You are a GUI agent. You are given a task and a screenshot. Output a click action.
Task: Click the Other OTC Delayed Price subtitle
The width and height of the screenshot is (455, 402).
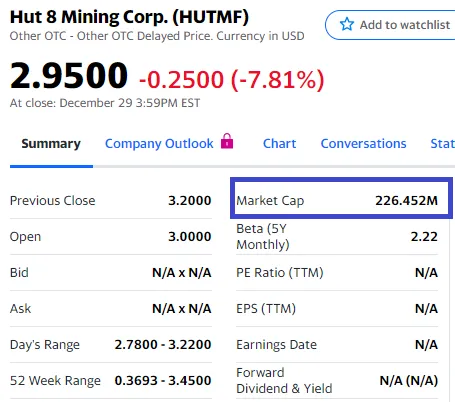click(157, 36)
